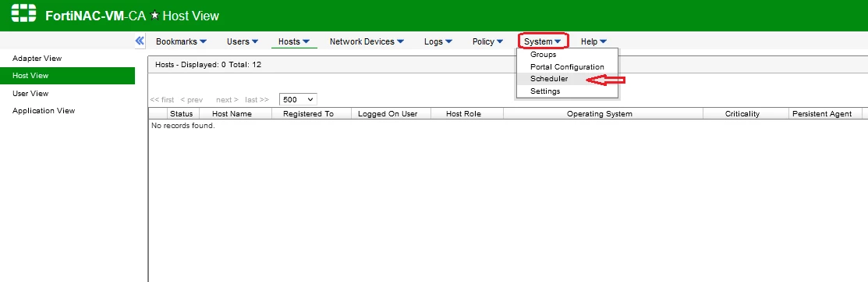Jump to last page of hosts
Screen dimensions: 868x282
(x=257, y=100)
